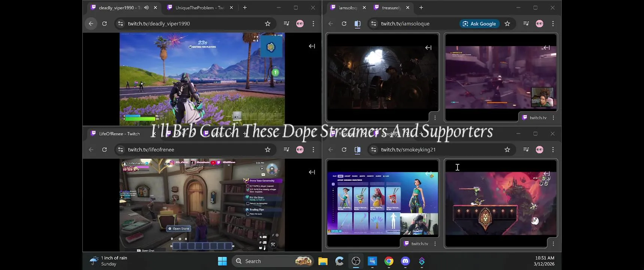The image size is (644, 270).
Task: Reload the twitch.tv/iamsoloque page
Action: point(344,24)
